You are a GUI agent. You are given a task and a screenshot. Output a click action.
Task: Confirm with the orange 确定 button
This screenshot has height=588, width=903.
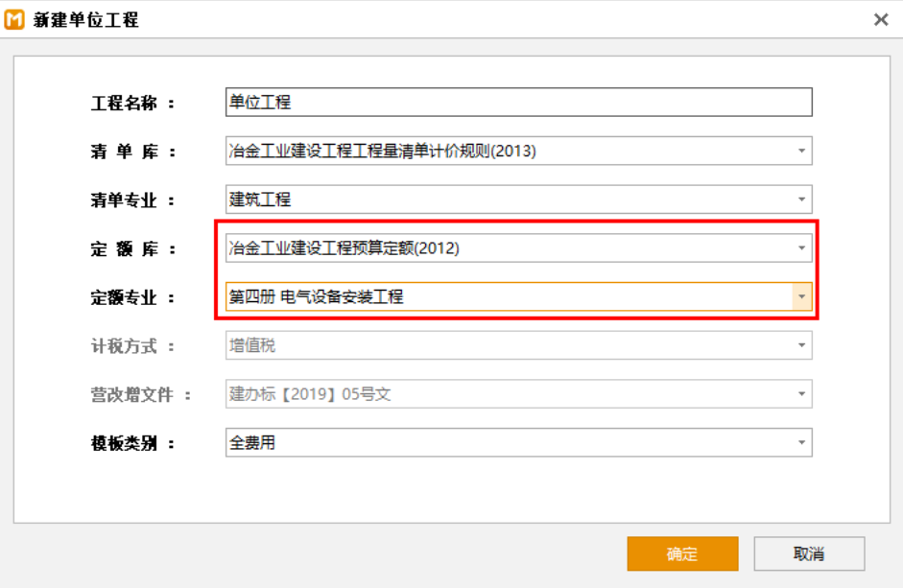click(682, 553)
